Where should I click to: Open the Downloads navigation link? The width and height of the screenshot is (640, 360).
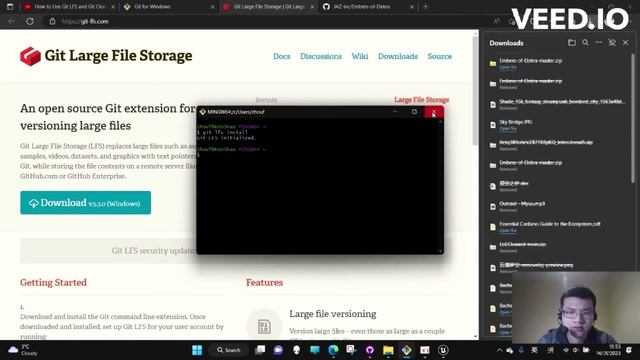tap(398, 56)
